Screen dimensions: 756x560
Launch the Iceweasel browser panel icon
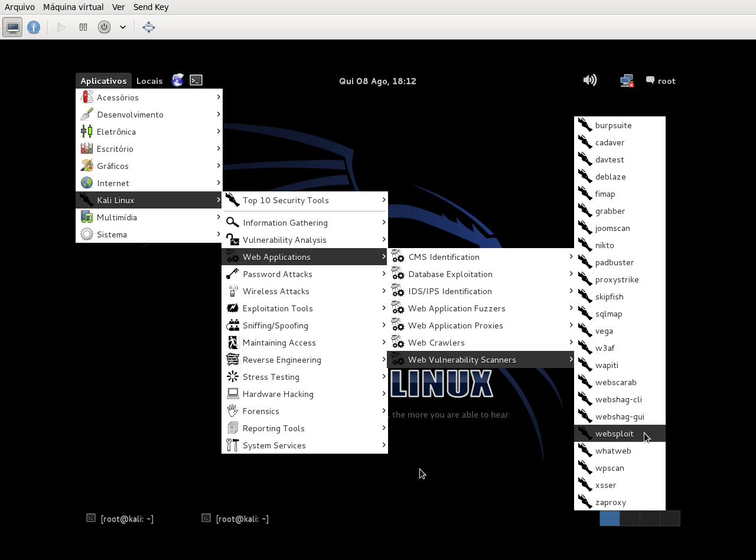pos(177,80)
